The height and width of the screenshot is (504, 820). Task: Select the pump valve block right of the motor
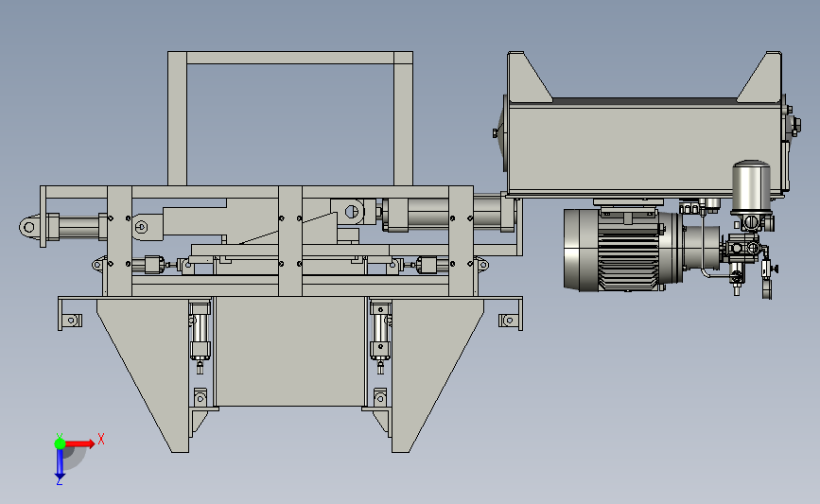tap(741, 247)
